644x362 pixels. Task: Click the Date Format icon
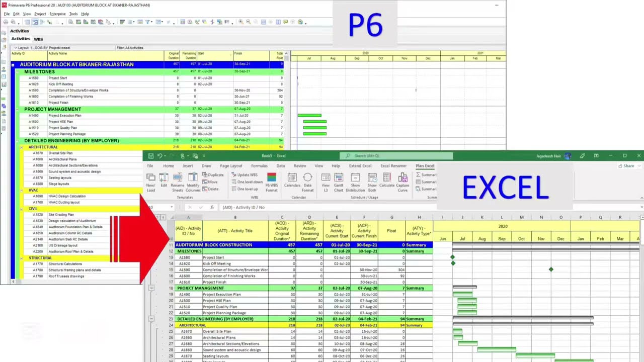coord(307,182)
